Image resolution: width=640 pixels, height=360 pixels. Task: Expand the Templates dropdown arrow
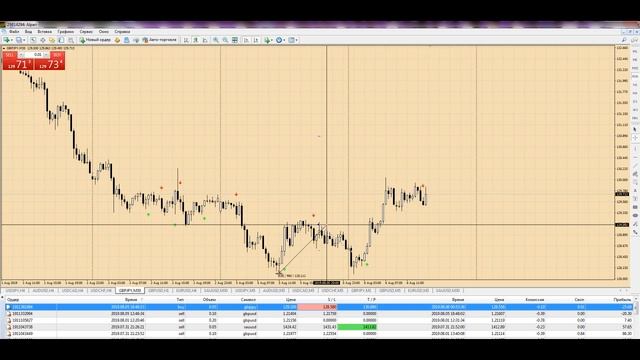click(297, 40)
